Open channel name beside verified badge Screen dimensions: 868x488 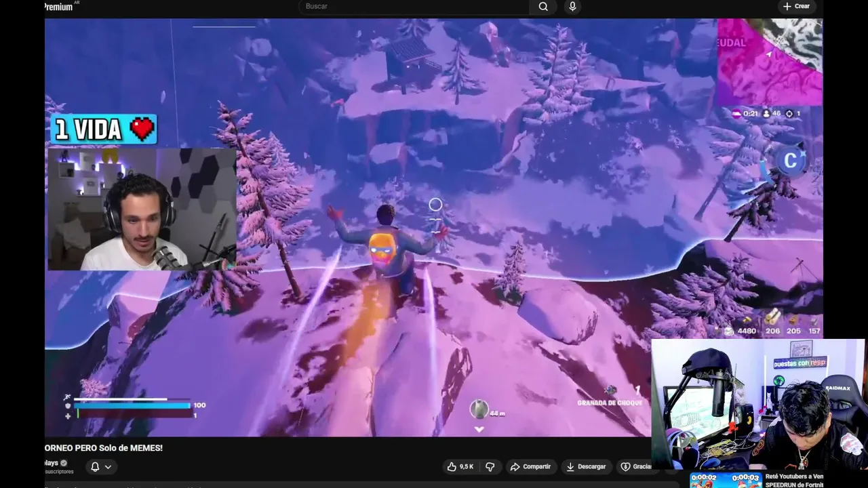pyautogui.click(x=51, y=463)
